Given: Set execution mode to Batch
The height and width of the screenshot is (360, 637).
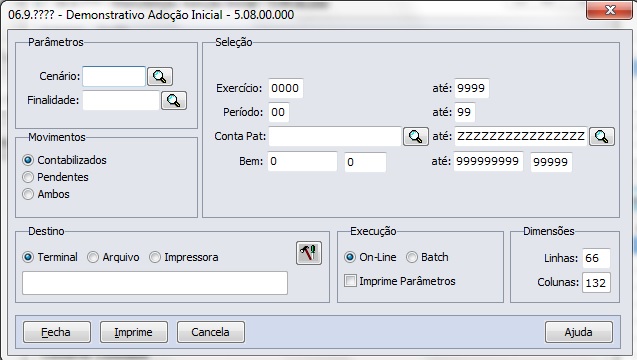Looking at the screenshot, I should (427, 257).
